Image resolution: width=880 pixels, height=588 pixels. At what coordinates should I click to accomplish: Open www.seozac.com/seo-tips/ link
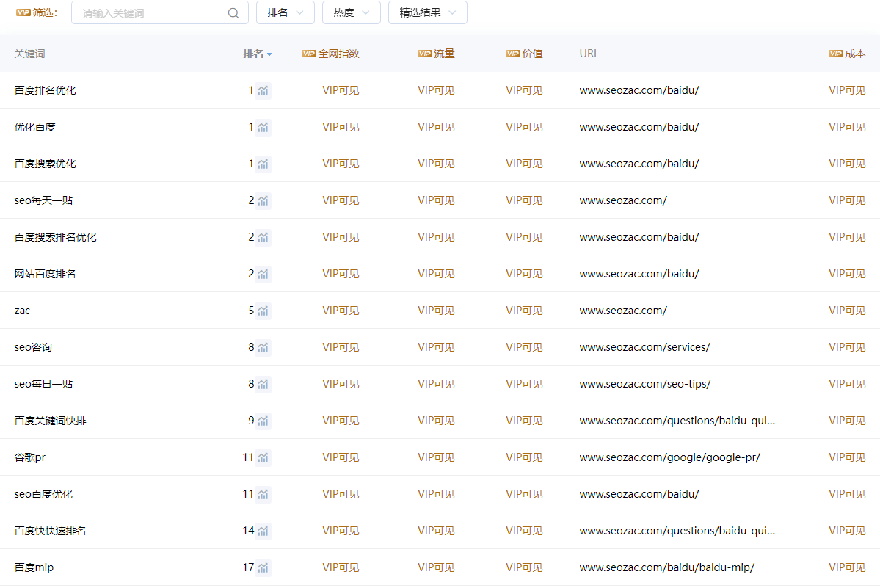(x=645, y=385)
